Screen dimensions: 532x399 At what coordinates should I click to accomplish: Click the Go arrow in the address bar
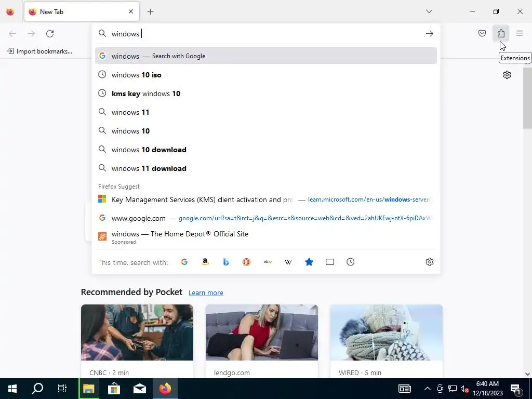[430, 34]
